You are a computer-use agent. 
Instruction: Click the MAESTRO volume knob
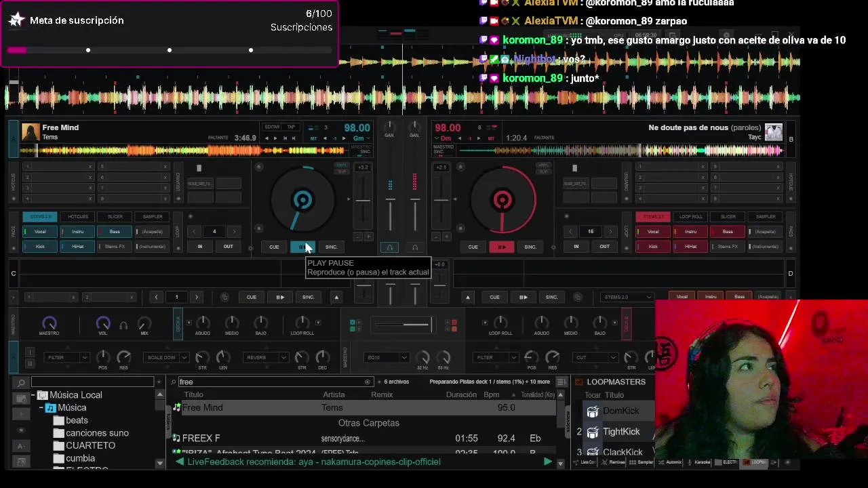(49, 323)
